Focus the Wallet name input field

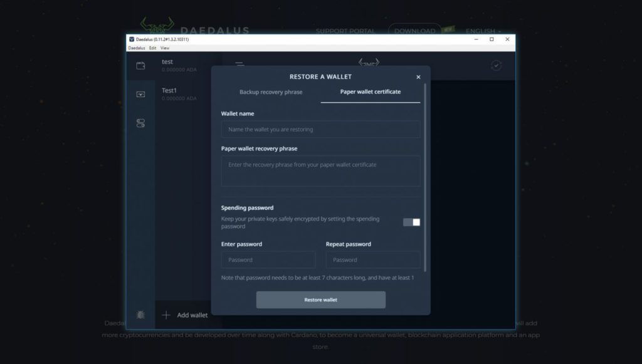320,129
